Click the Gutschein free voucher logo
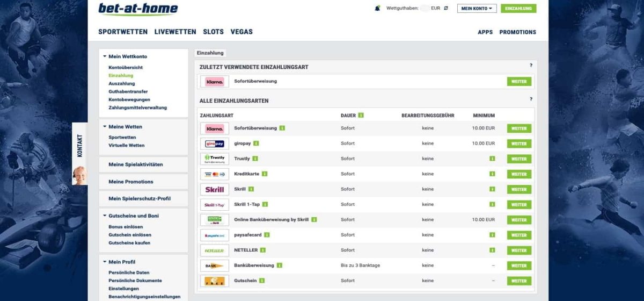The width and height of the screenshot is (644, 301). click(215, 281)
